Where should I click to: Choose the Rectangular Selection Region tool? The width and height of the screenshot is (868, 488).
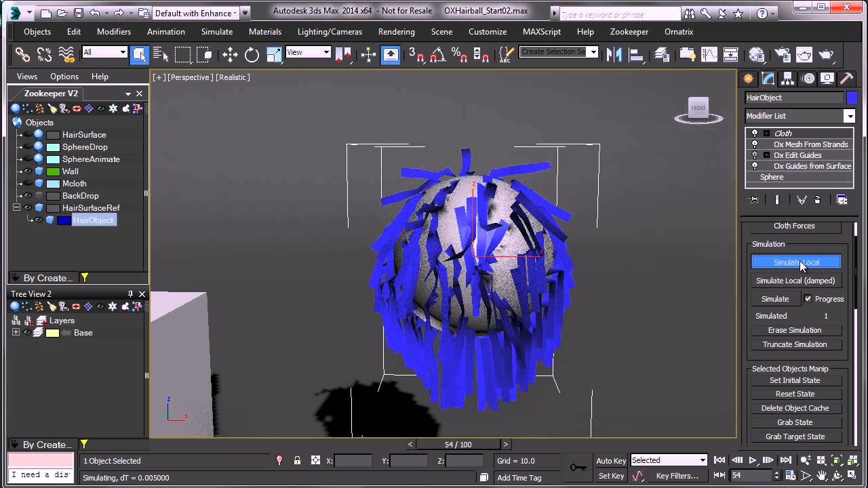(182, 54)
